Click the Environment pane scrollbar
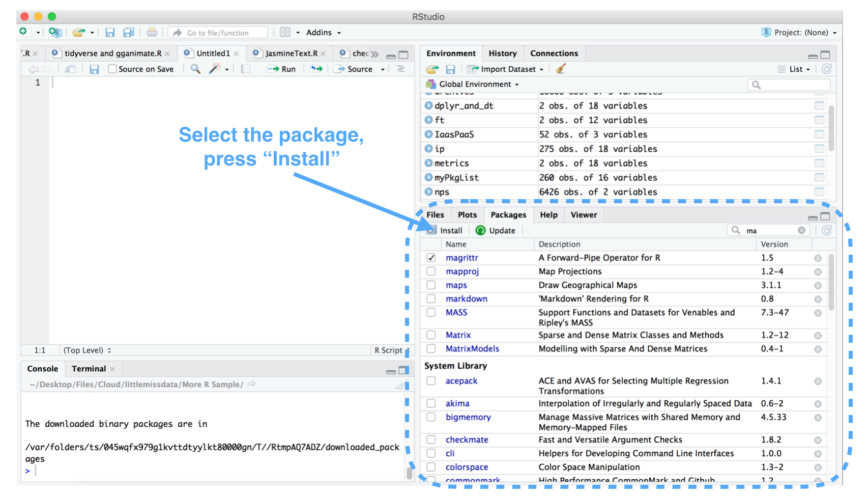 [x=831, y=128]
